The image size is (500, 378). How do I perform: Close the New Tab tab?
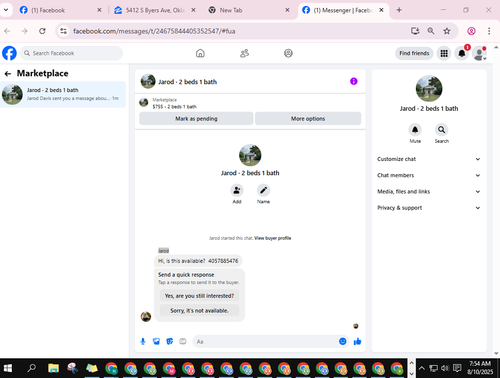tap(287, 10)
